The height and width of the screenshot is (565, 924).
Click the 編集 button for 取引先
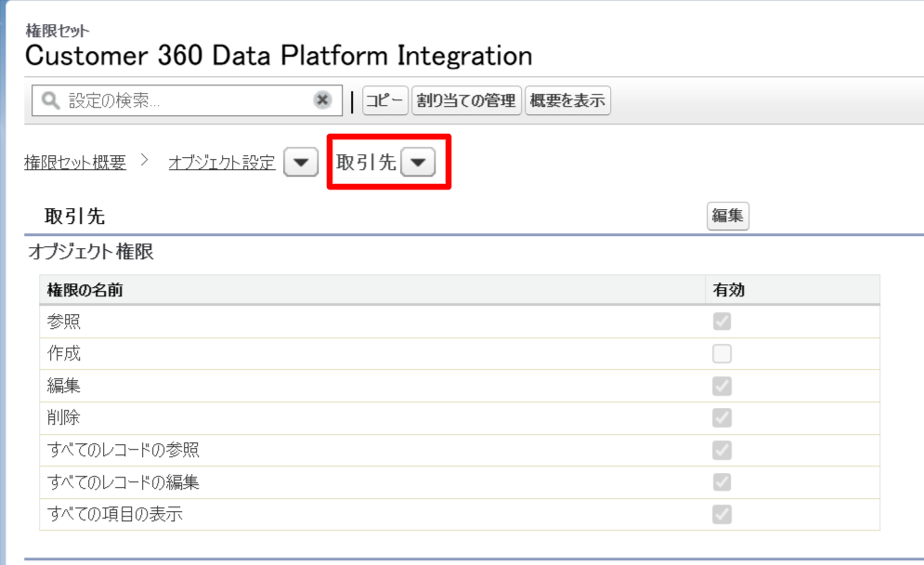point(728,216)
